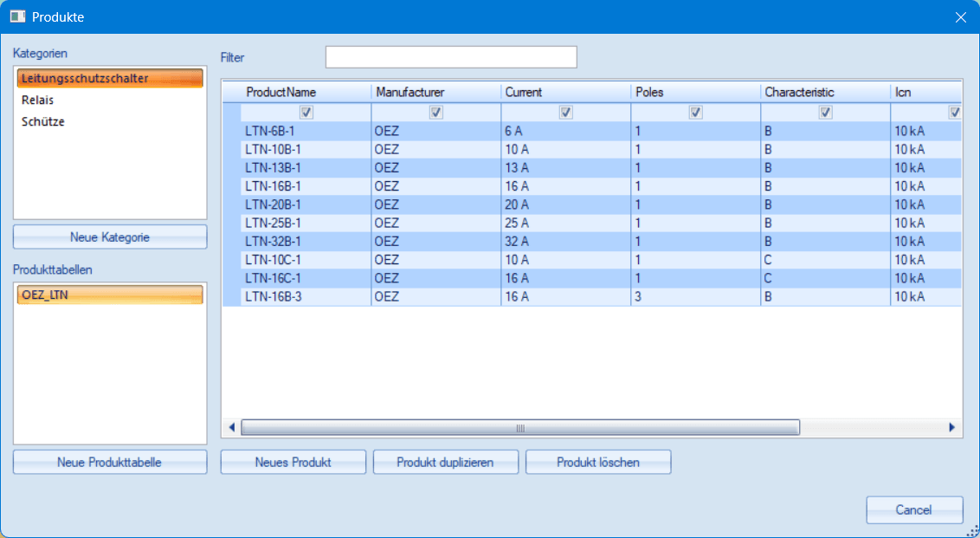Viewport: 980px width, 538px height.
Task: Click into the Filter text field
Action: coord(451,57)
